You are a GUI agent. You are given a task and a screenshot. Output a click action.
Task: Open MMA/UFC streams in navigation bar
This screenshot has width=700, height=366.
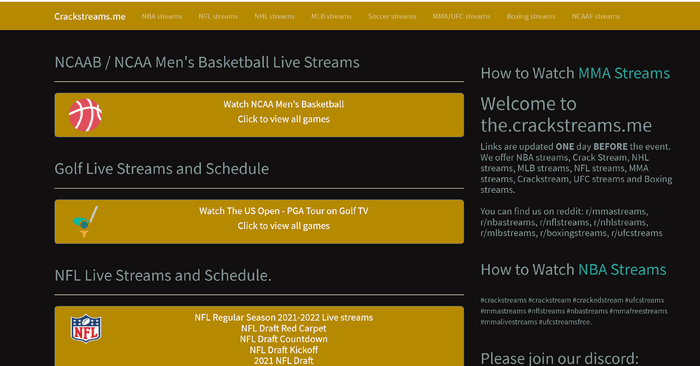click(x=461, y=17)
